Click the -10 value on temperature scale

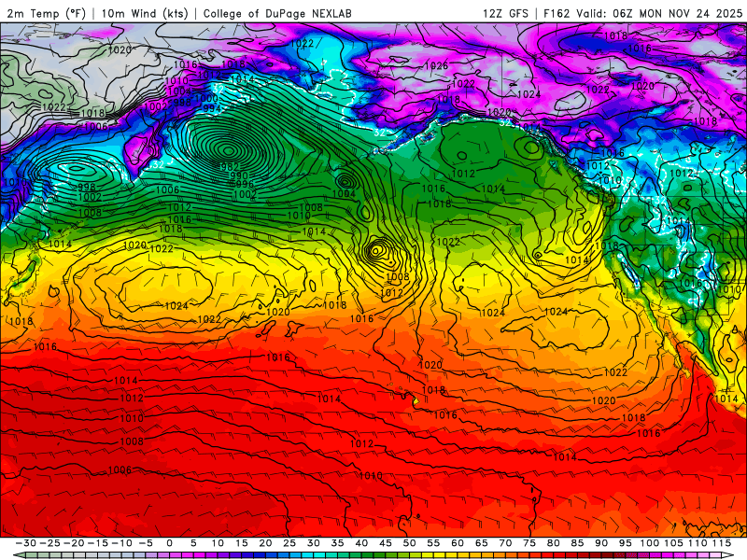(x=121, y=543)
